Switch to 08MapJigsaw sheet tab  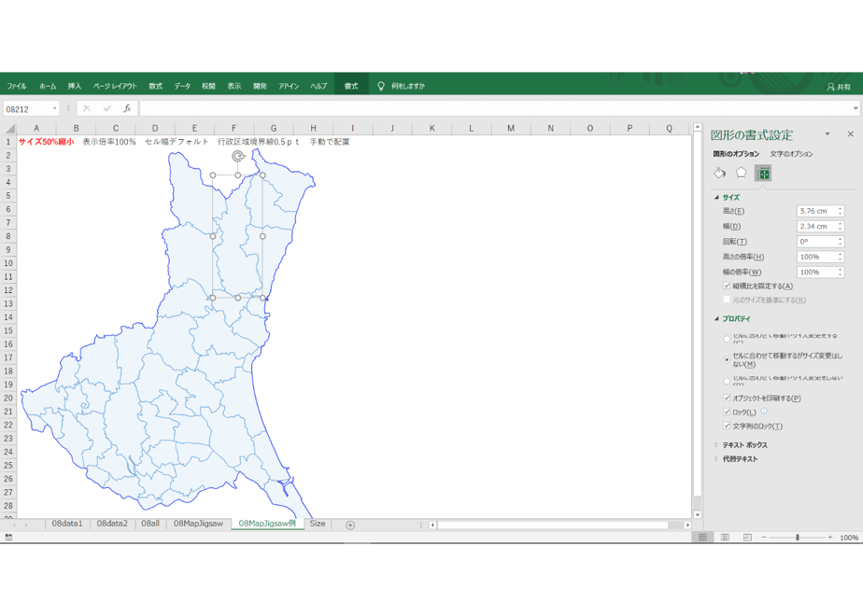pos(198,524)
